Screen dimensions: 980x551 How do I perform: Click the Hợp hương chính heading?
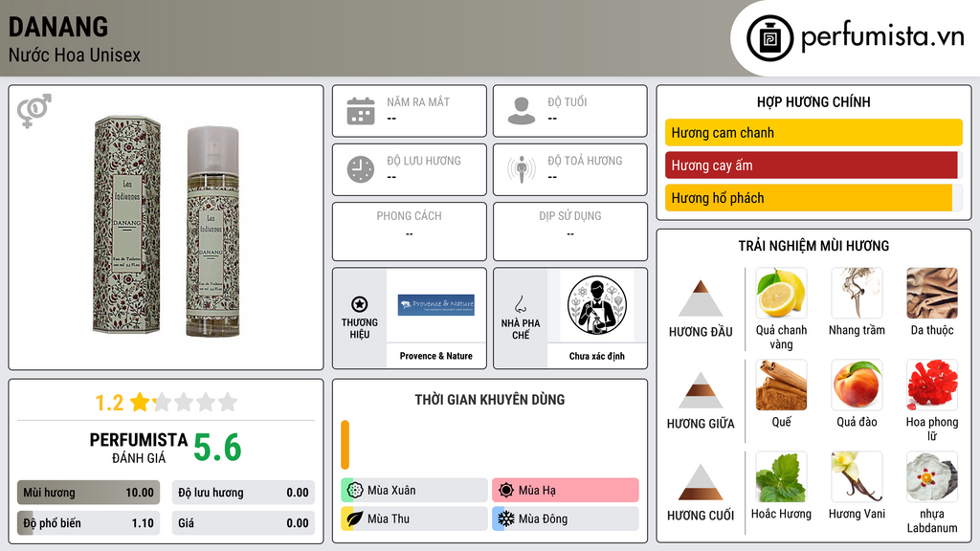click(813, 101)
